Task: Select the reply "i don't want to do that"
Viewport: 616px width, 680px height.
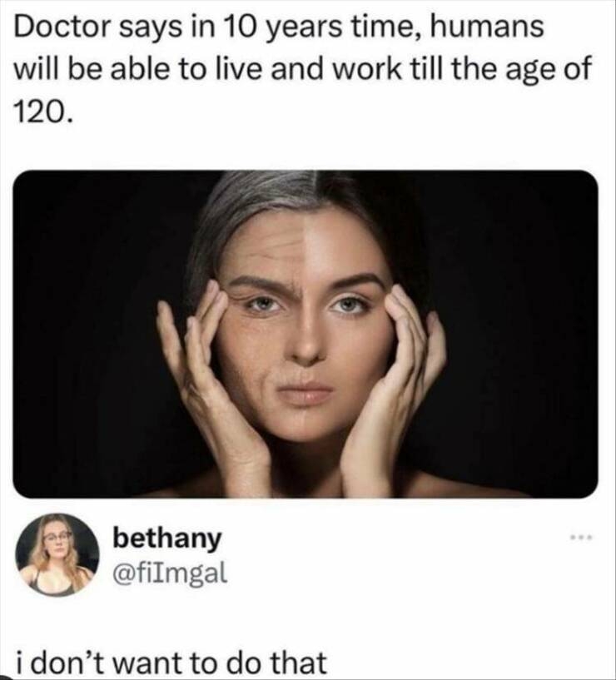Action: [x=171, y=663]
